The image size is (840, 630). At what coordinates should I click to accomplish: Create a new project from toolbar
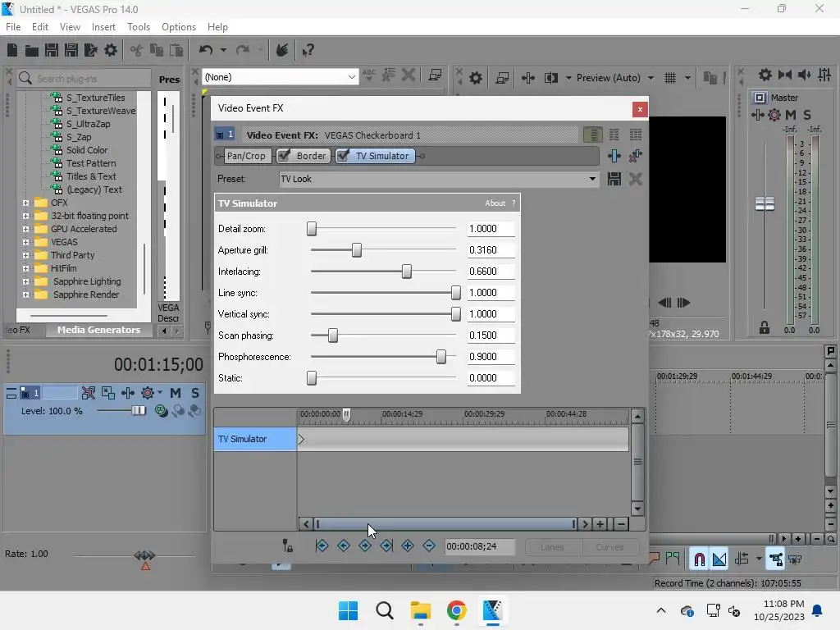click(12, 50)
